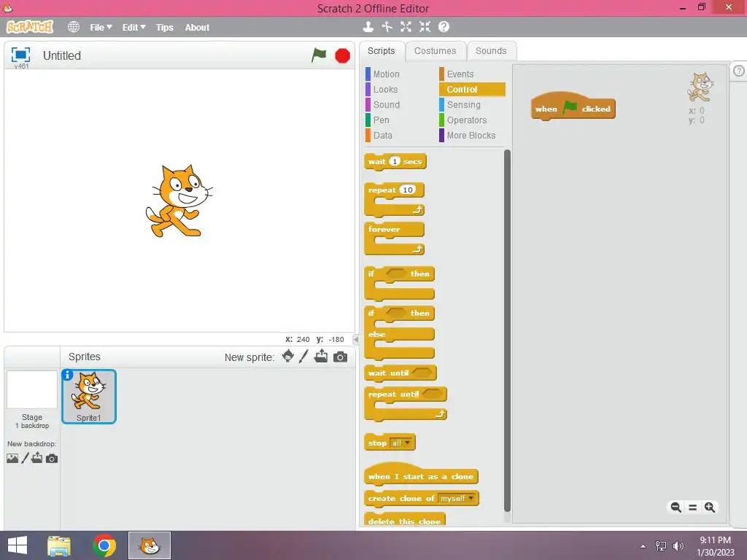This screenshot has width=747, height=560.
Task: Select the Grow sprite tool
Action: (x=406, y=27)
